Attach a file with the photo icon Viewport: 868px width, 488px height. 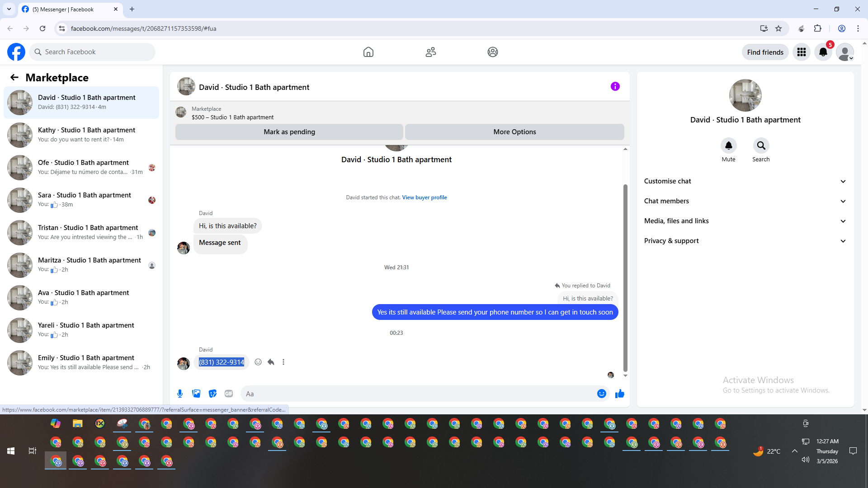(196, 394)
